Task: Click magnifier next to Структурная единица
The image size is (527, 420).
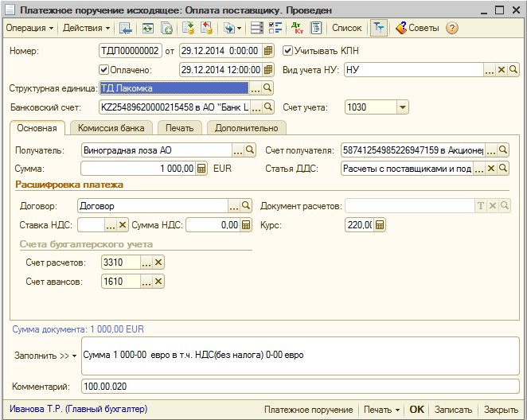Action: click(x=268, y=88)
